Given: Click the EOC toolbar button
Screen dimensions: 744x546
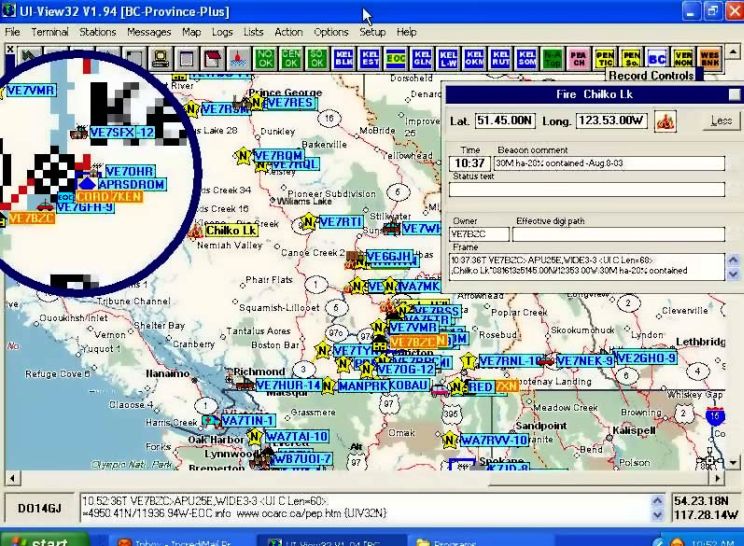Looking at the screenshot, I should (x=396, y=59).
